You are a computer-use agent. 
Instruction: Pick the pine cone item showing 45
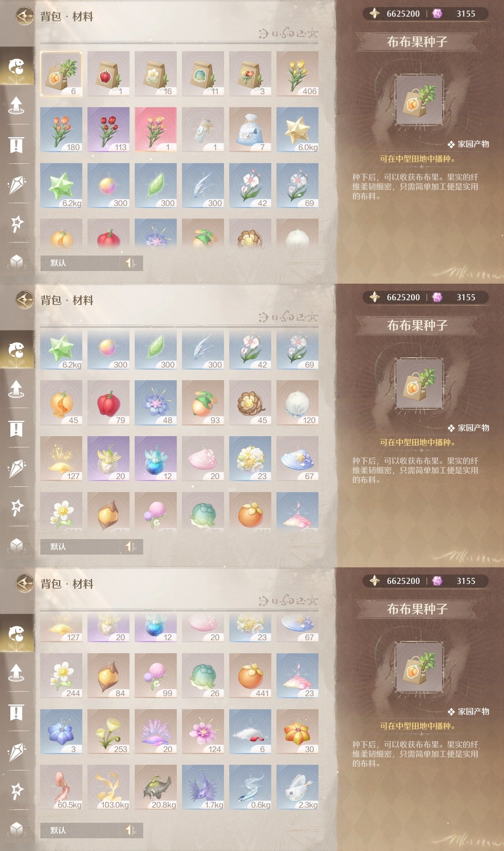[250, 403]
